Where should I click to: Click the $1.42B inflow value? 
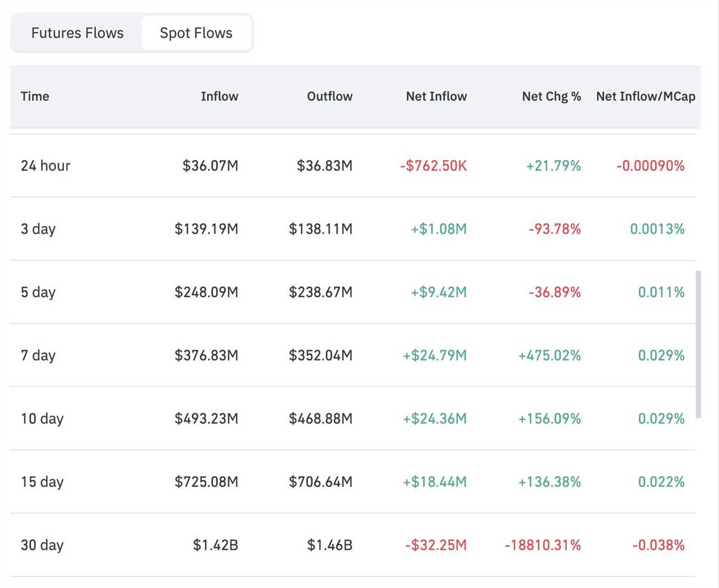tap(215, 545)
